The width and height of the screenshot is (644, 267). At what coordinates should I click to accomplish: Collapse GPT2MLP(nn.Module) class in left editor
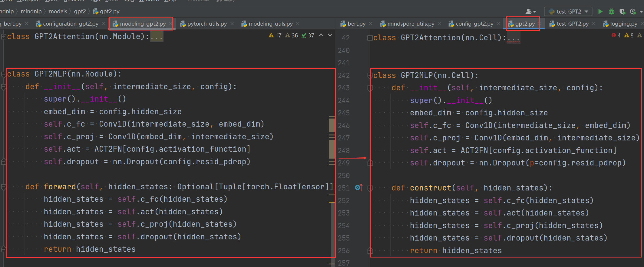tap(3, 75)
